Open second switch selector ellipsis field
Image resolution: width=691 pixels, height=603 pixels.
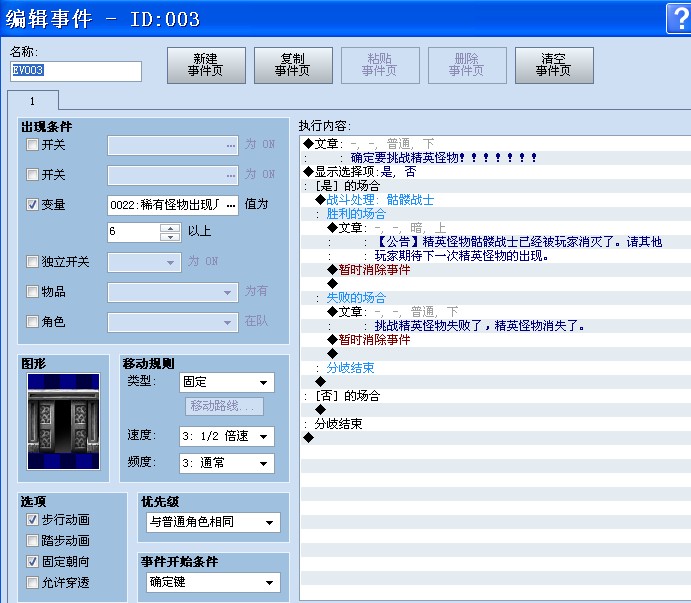(x=173, y=175)
